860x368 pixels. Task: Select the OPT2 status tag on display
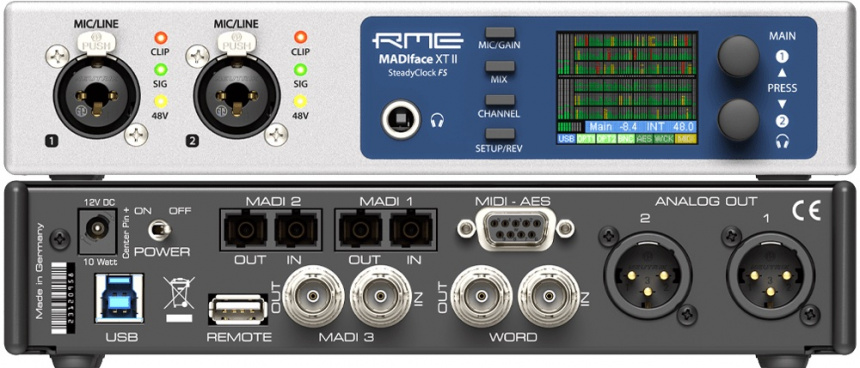[x=606, y=139]
